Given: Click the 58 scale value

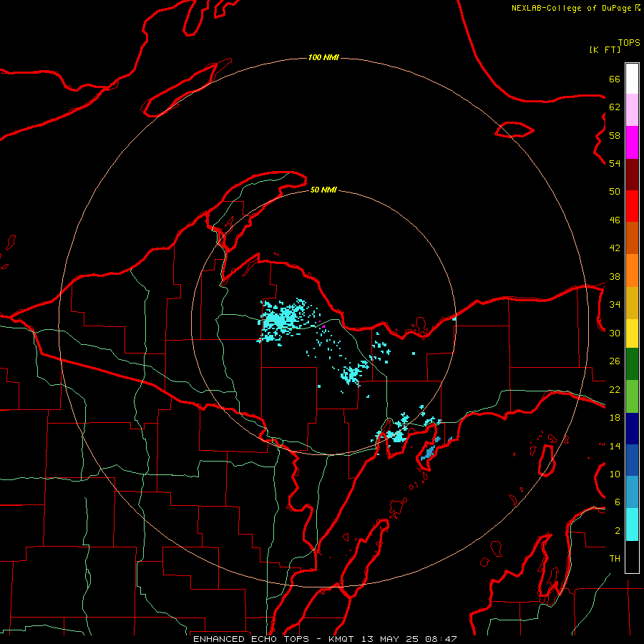Looking at the screenshot, I should 615,135.
